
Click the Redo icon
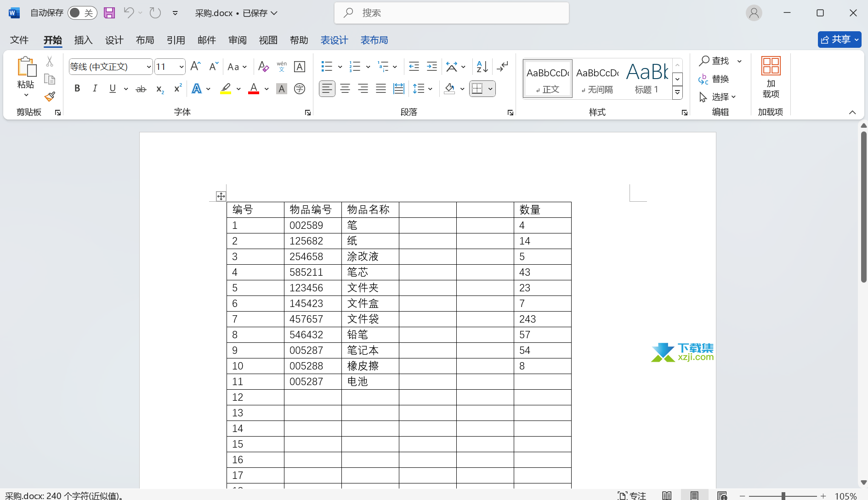pyautogui.click(x=155, y=13)
